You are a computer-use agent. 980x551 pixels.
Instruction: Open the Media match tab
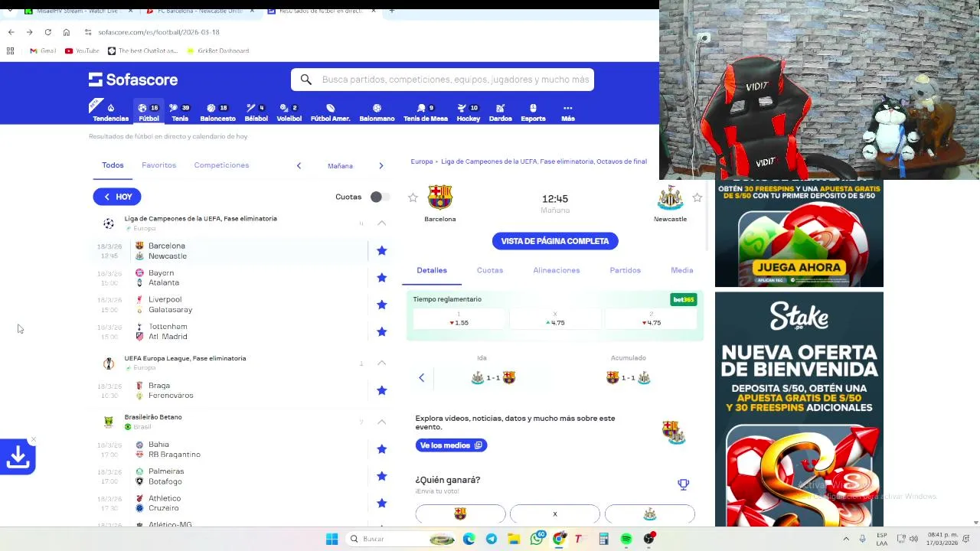click(x=681, y=270)
